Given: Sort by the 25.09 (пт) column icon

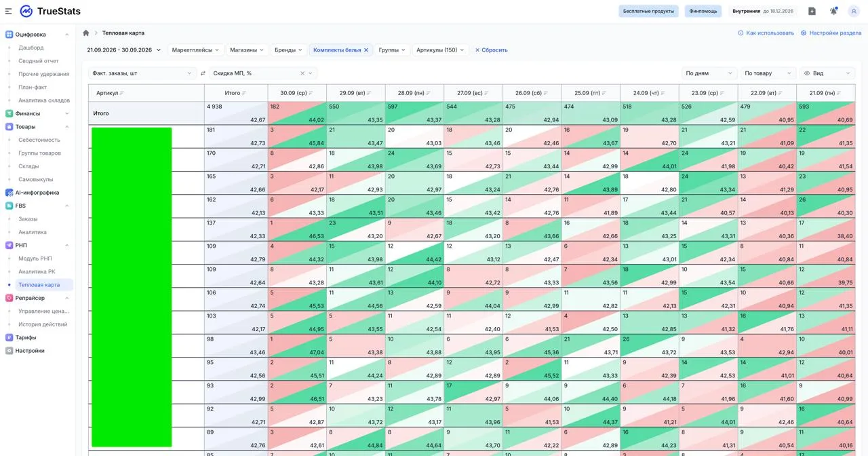Looking at the screenshot, I should point(605,93).
